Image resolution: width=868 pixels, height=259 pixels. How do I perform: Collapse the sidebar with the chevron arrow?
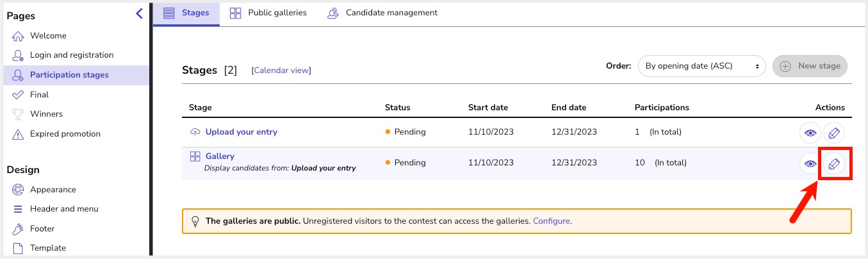pos(139,13)
